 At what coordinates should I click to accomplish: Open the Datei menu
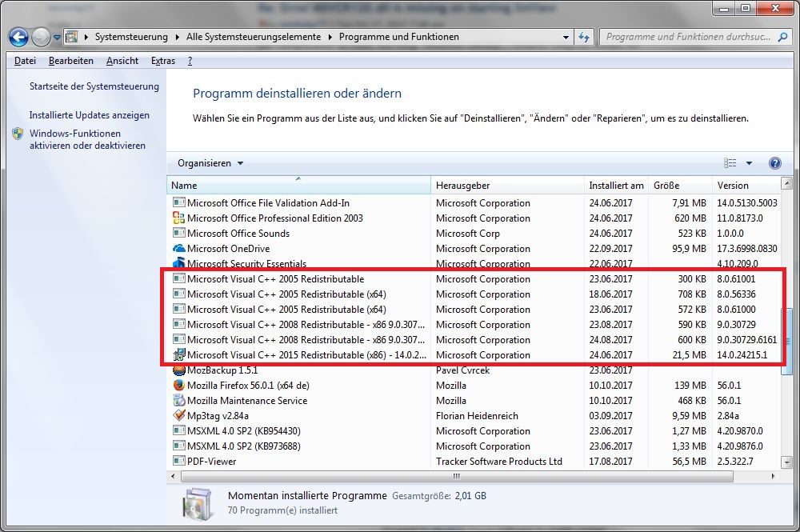25,61
